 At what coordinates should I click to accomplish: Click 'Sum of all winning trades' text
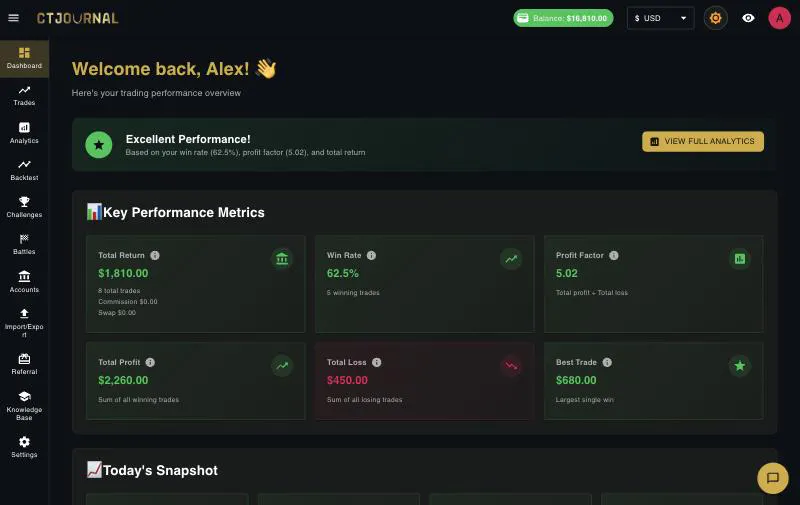[x=138, y=400]
